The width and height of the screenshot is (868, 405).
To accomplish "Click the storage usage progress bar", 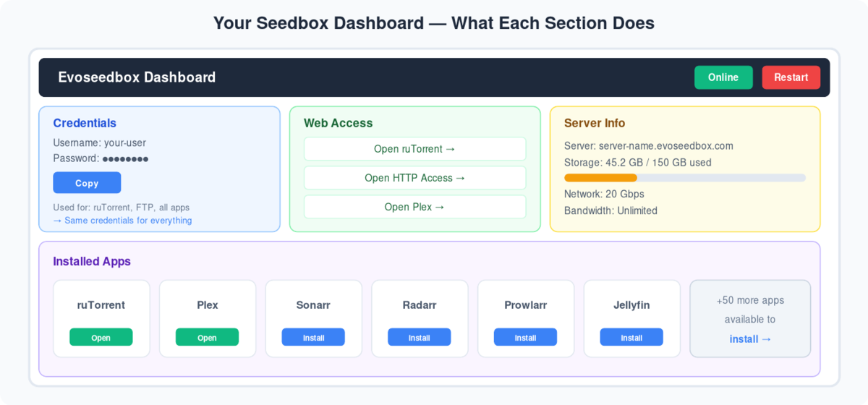I will 685,178.
